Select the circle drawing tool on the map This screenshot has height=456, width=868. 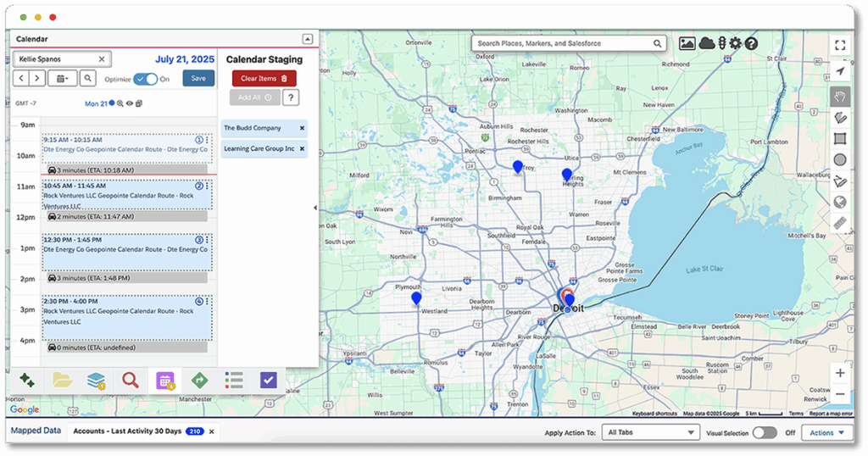click(839, 159)
